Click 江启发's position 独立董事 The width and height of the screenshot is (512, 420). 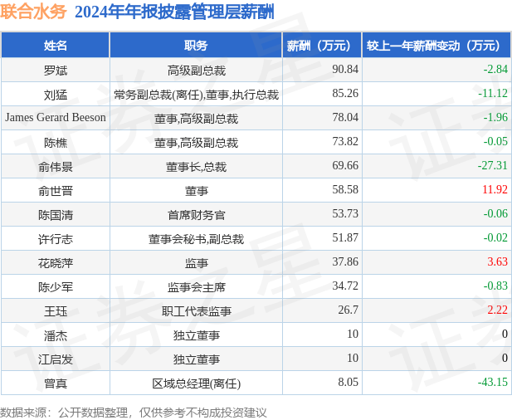[x=196, y=359]
